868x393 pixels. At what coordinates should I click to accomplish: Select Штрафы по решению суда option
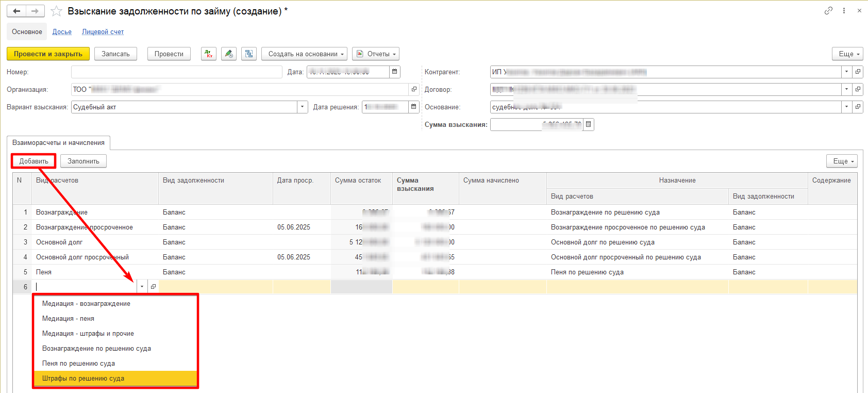coord(115,379)
